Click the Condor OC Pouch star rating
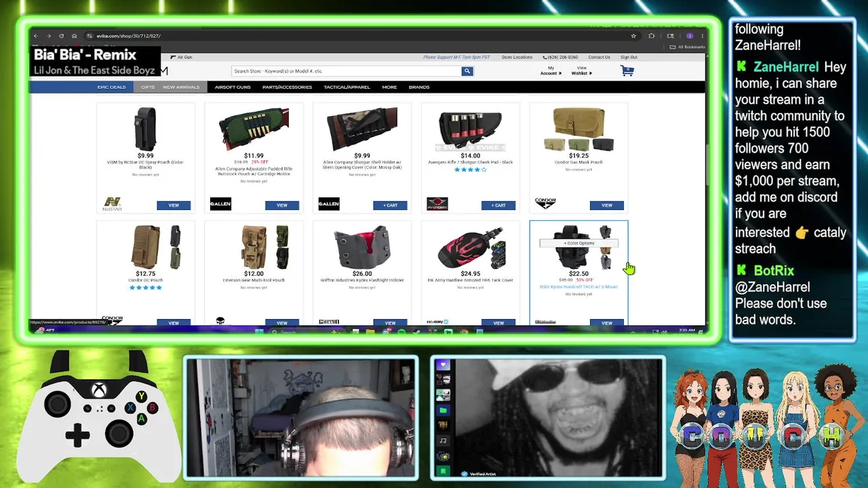The image size is (868, 488). [145, 287]
